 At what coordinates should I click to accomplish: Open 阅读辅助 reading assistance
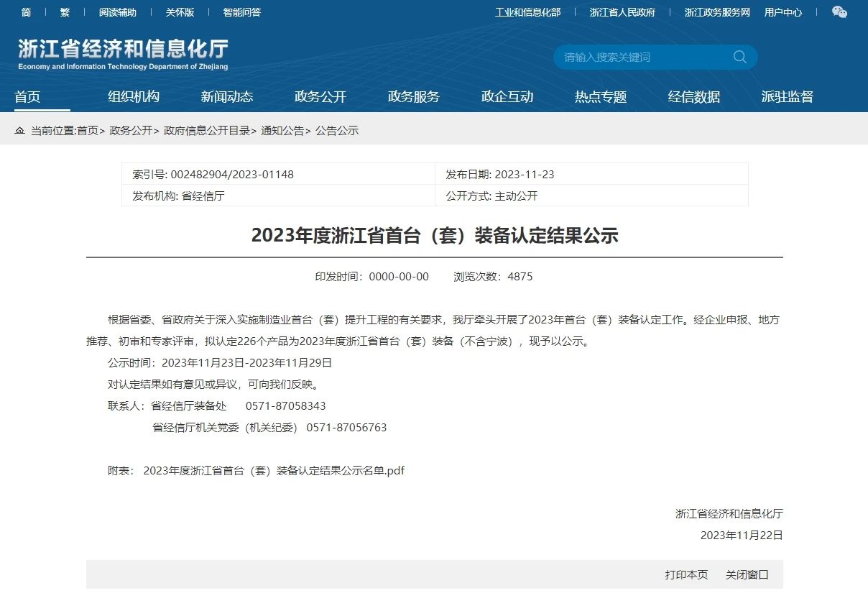click(118, 12)
